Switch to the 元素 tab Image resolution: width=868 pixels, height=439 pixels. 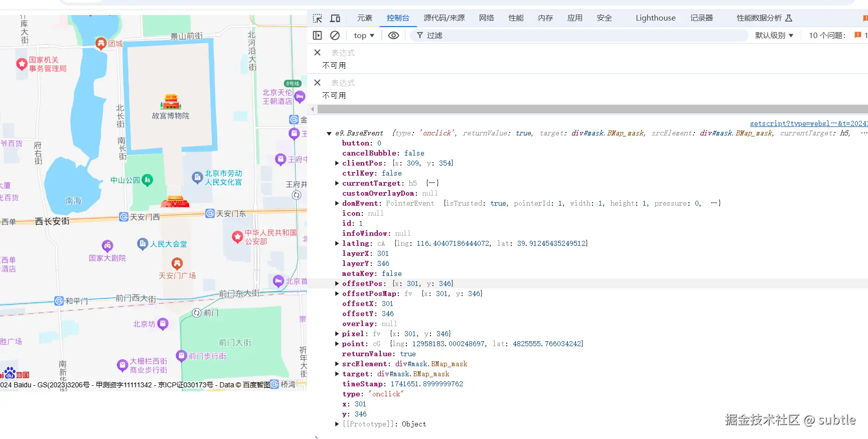click(x=365, y=18)
